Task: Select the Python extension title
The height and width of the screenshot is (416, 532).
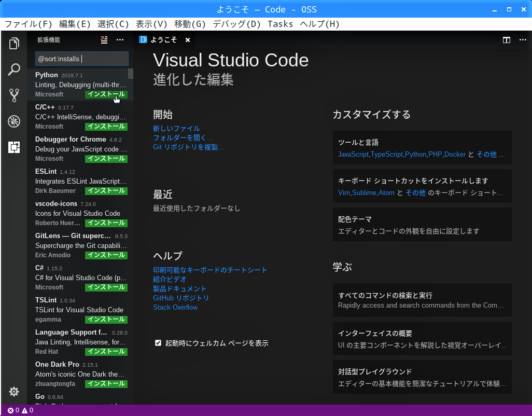Action: point(47,75)
